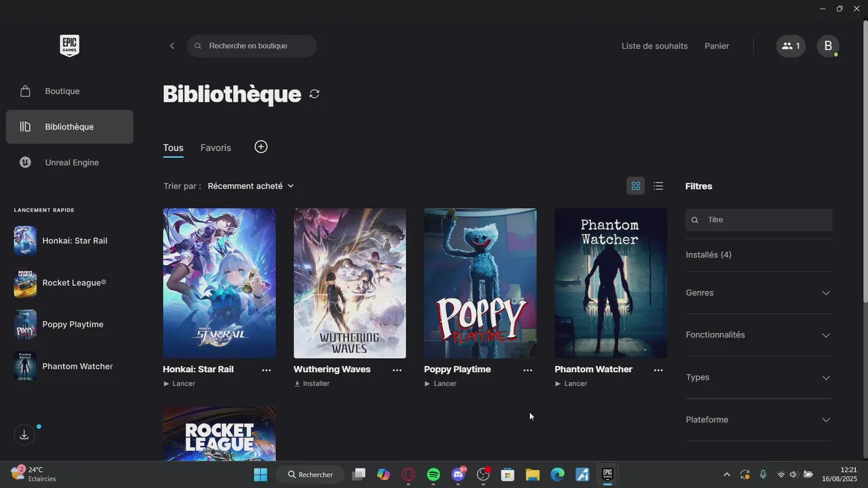
Task: Open Phantom Watcher options menu
Action: (658, 370)
